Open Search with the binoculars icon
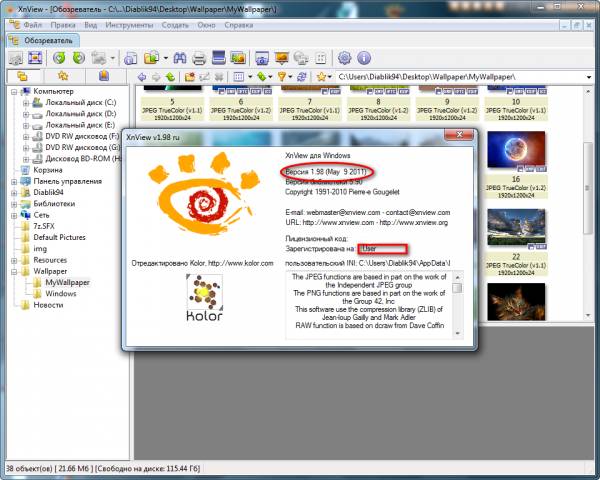Viewport: 600px width, 480px height. click(x=180, y=58)
